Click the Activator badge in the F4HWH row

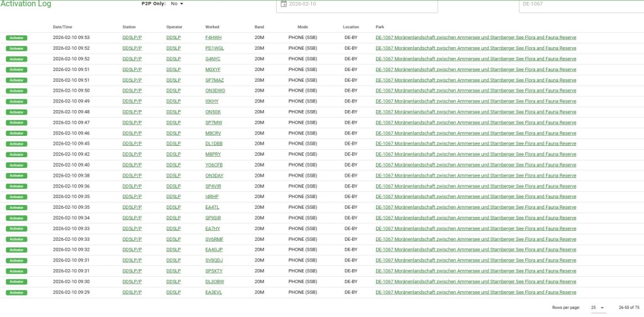pyautogui.click(x=16, y=38)
